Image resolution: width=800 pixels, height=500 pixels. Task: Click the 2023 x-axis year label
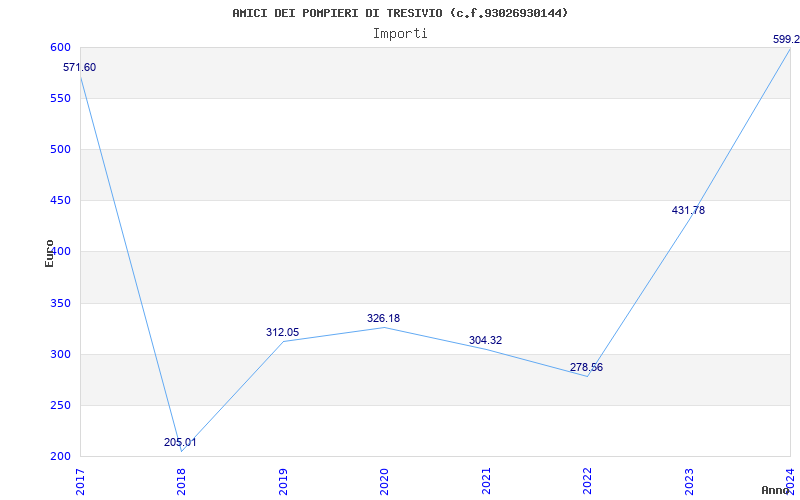689,481
